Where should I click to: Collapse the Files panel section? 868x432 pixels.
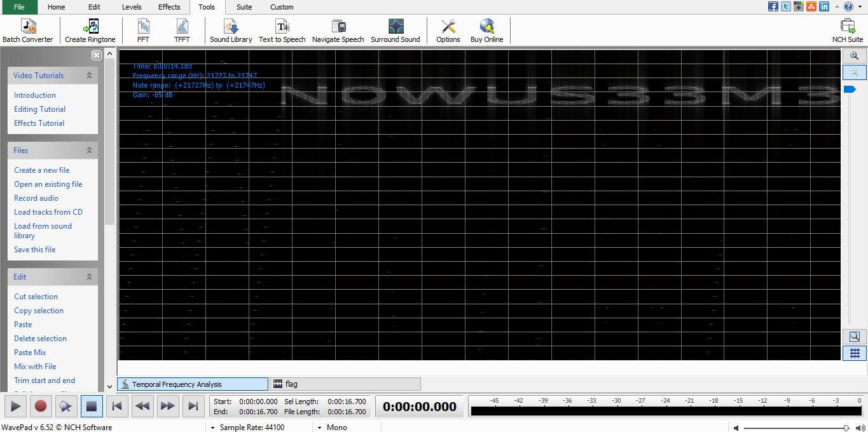click(x=89, y=151)
